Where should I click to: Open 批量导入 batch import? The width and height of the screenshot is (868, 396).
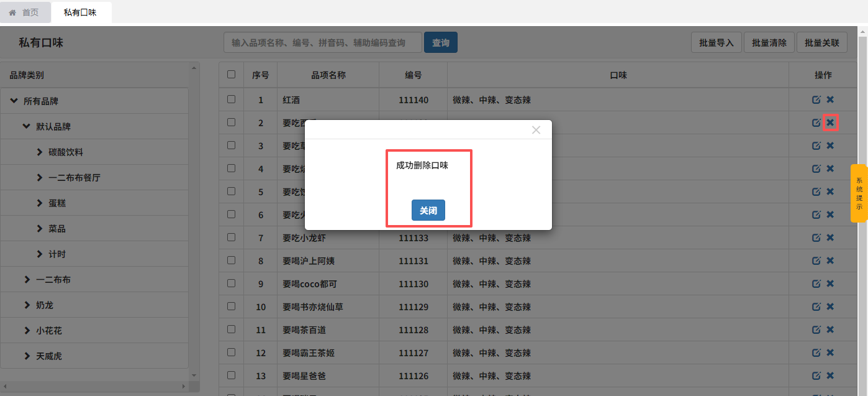coord(717,42)
